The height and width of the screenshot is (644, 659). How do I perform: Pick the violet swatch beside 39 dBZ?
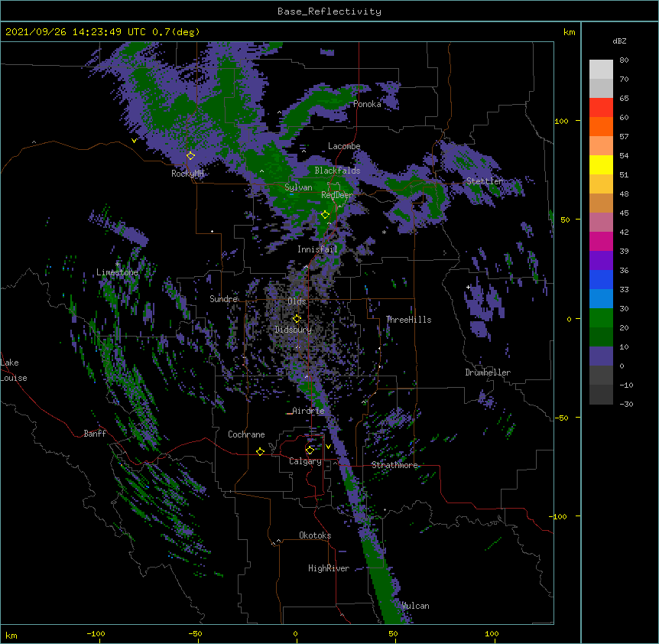click(x=601, y=261)
